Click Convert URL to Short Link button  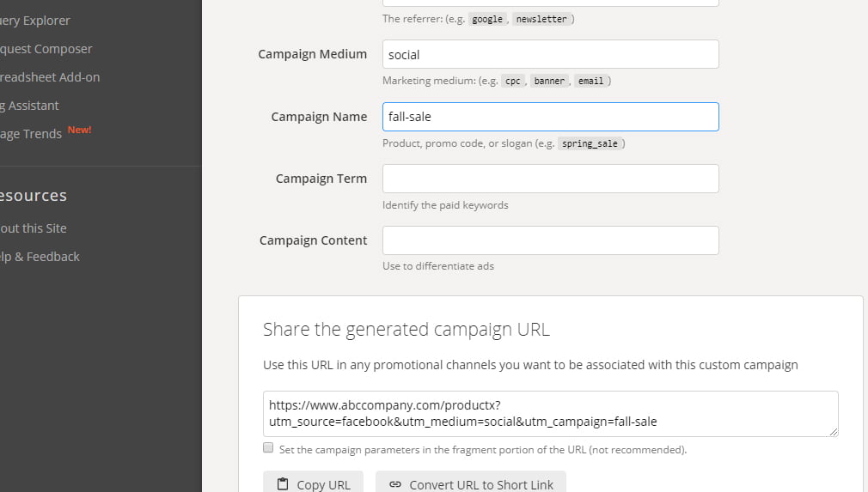click(x=471, y=483)
